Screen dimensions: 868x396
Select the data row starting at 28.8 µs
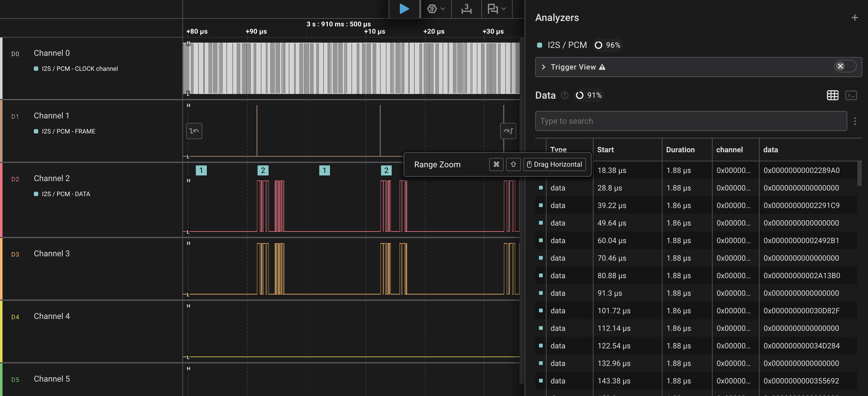click(697, 188)
